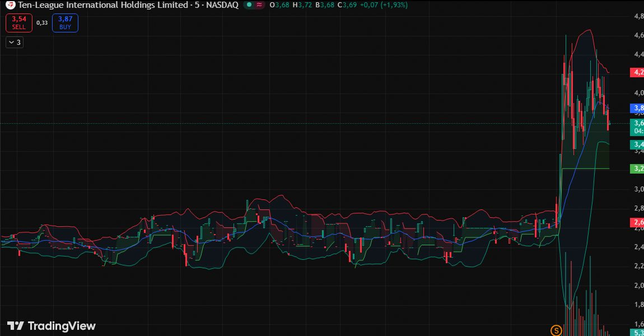Click the pink approximate-data wave icon

pyautogui.click(x=259, y=5)
